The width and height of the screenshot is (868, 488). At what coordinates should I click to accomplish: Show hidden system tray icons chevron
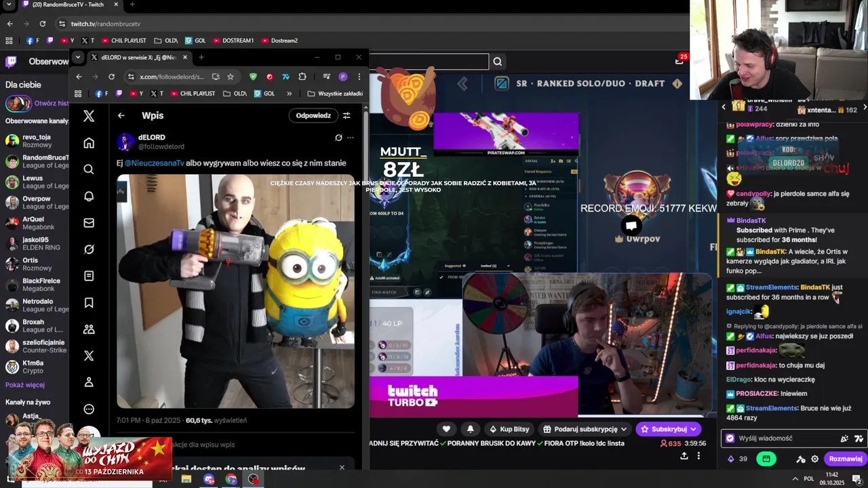795,479
